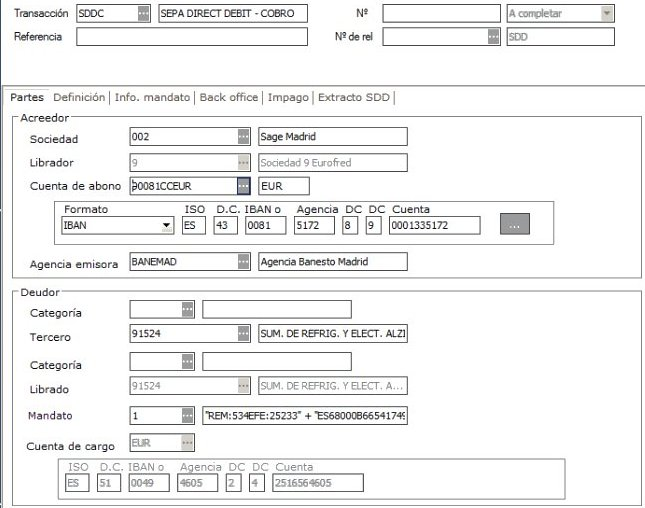Open lookup for first Deudor Categoría
This screenshot has width=645, height=508.
tap(187, 309)
